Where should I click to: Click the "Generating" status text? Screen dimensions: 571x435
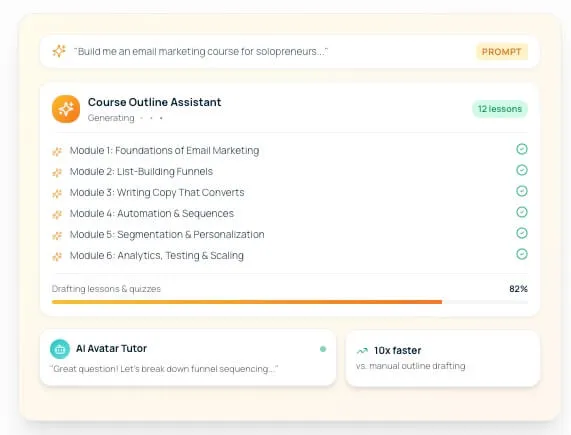pyautogui.click(x=111, y=118)
